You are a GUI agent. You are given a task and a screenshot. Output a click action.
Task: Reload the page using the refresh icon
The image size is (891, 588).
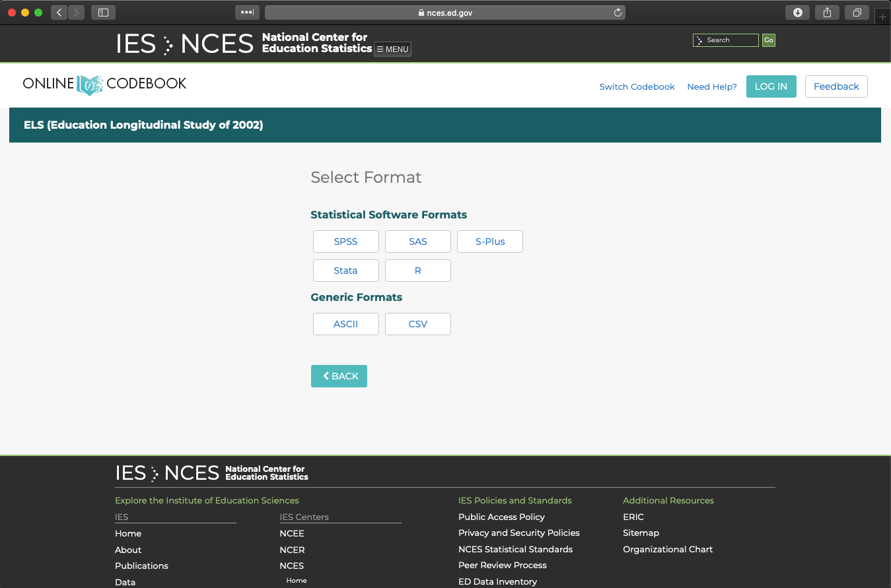tap(618, 13)
